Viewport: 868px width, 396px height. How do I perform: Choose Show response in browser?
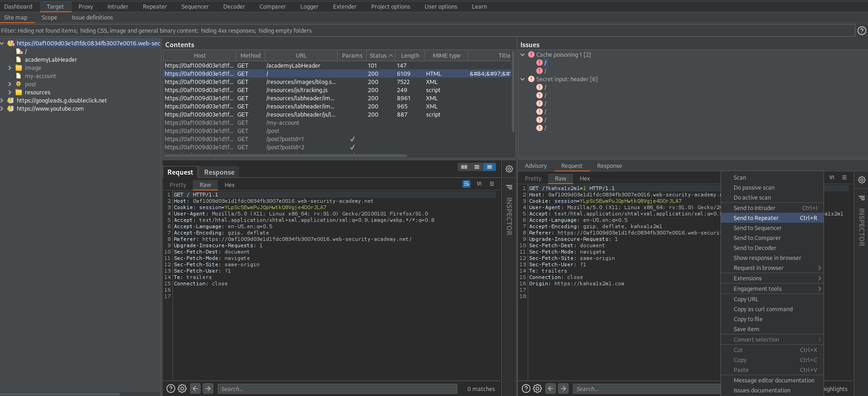coord(772,258)
